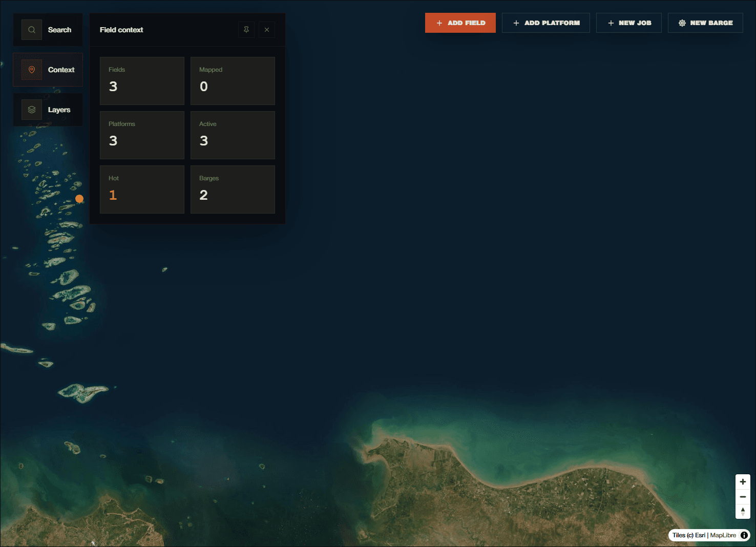Click the gear icon on NEW BARGE button
The height and width of the screenshot is (547, 756).
682,23
